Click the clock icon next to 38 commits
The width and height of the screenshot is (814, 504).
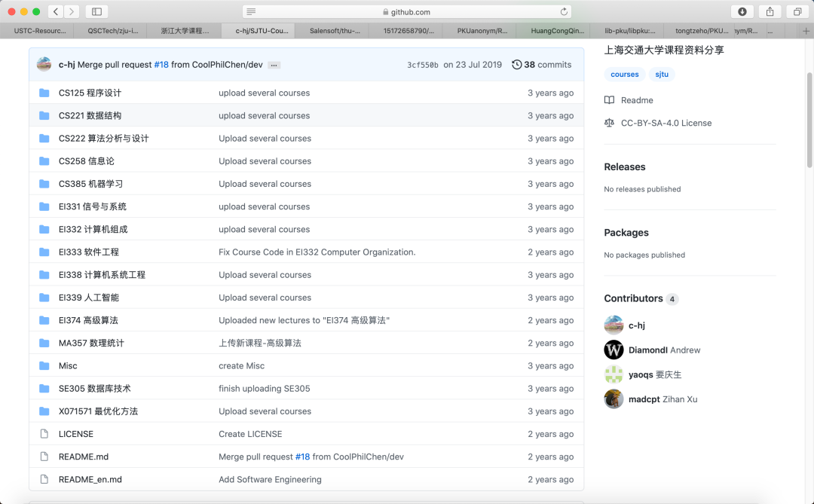516,65
